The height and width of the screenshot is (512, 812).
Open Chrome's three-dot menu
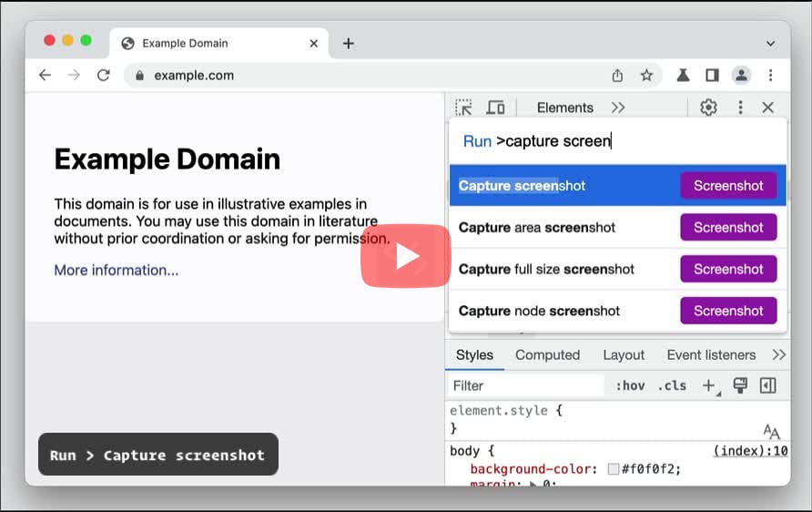pos(770,76)
